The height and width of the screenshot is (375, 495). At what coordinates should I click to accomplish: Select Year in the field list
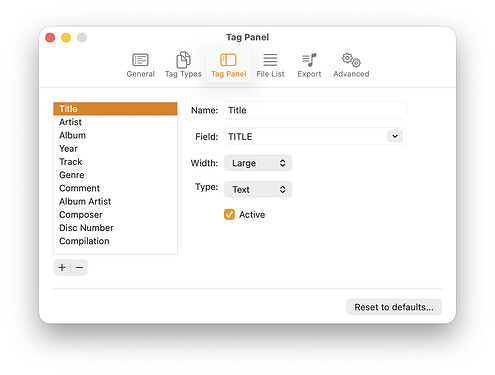point(115,148)
